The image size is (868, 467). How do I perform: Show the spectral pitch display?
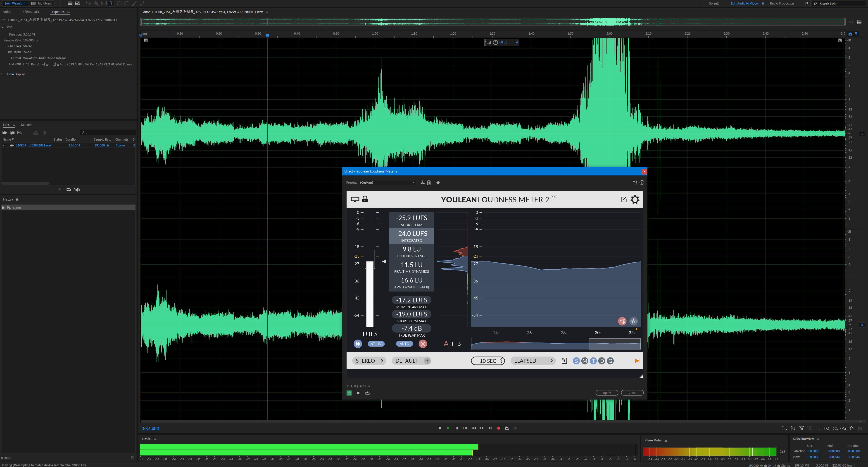pyautogui.click(x=78, y=3)
